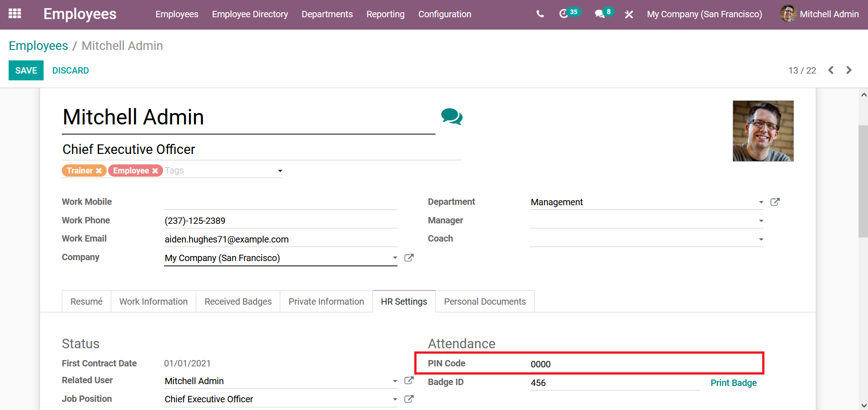The width and height of the screenshot is (868, 410).
Task: Open Department external link icon
Action: (x=775, y=202)
